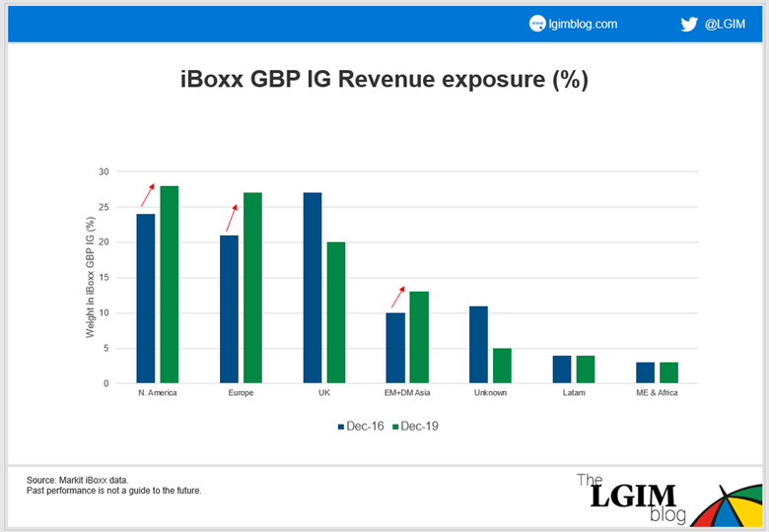This screenshot has width=769, height=532.
Task: Click the Europe axis label
Action: [241, 393]
